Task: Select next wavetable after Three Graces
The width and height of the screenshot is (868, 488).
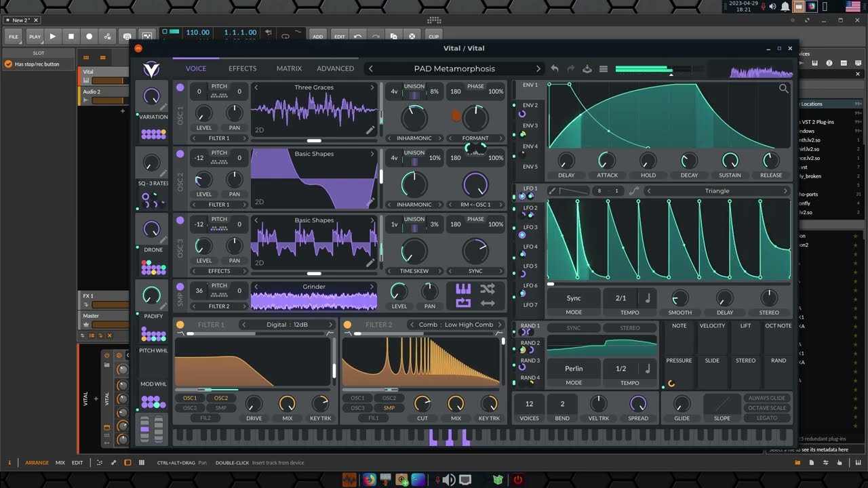Action: 372,87
